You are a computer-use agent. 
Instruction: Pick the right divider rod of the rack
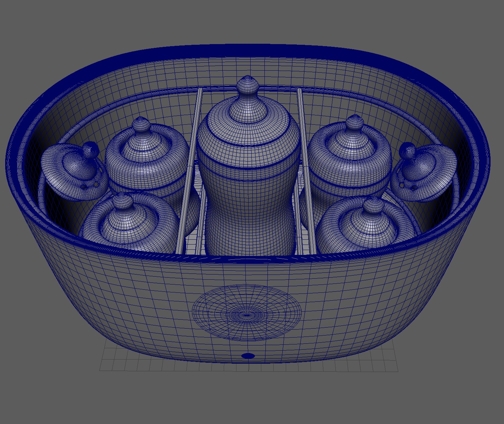307,170
